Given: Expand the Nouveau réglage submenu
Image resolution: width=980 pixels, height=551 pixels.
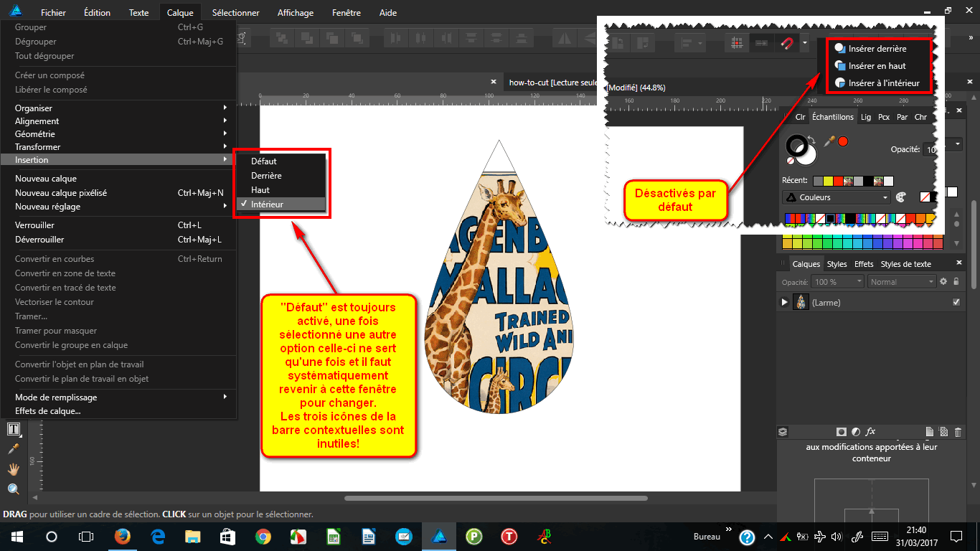Looking at the screenshot, I should point(118,207).
